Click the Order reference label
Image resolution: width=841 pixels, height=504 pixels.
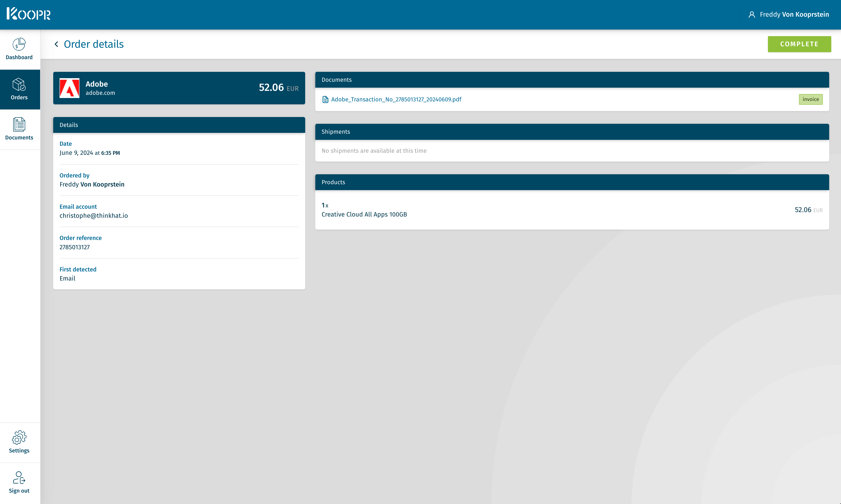point(80,238)
